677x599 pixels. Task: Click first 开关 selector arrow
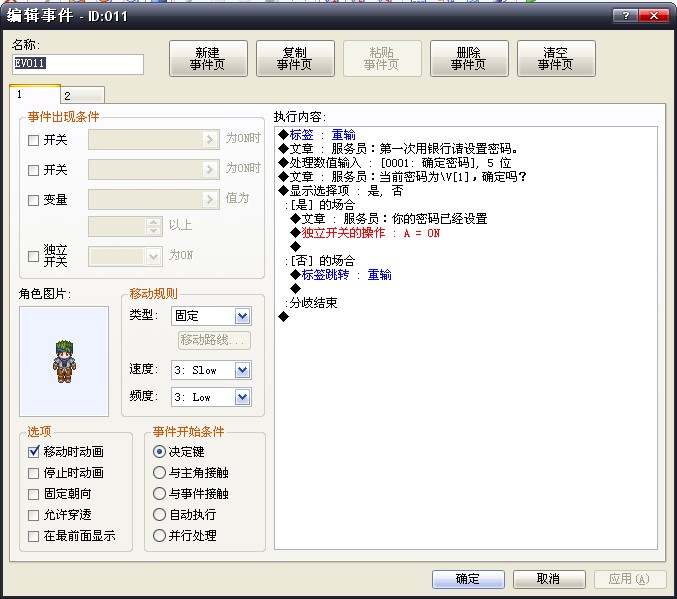pyautogui.click(x=210, y=139)
